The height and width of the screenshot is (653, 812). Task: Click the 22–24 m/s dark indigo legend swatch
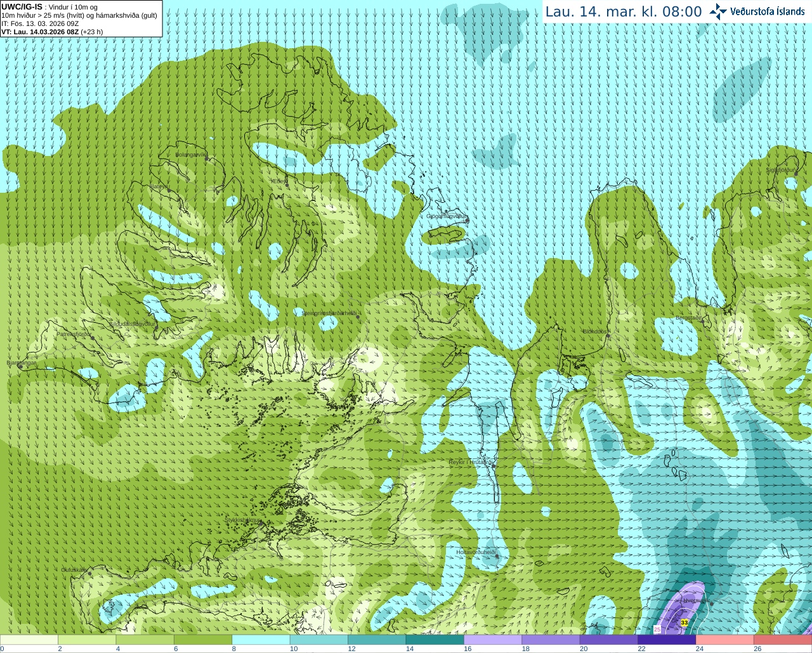667,640
